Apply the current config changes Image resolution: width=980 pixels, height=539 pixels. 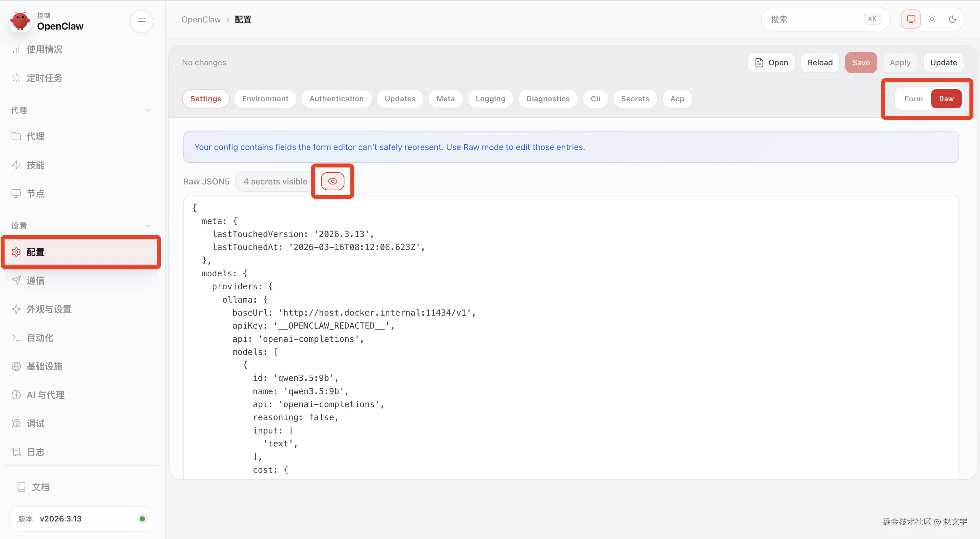pyautogui.click(x=900, y=62)
